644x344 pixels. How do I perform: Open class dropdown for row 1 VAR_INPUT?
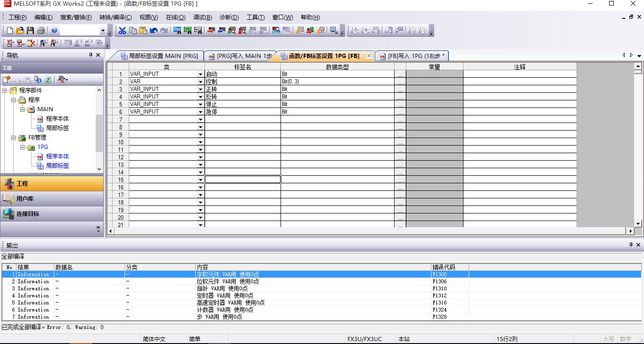[x=200, y=74]
